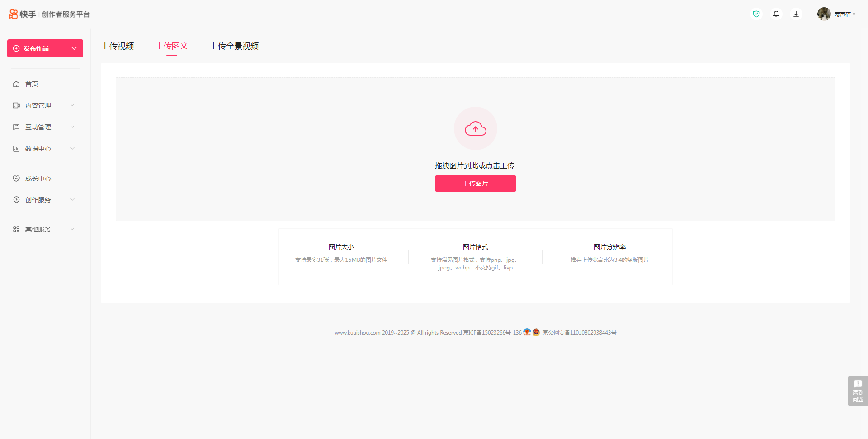Expand the 互动管理 chevron

pos(72,127)
